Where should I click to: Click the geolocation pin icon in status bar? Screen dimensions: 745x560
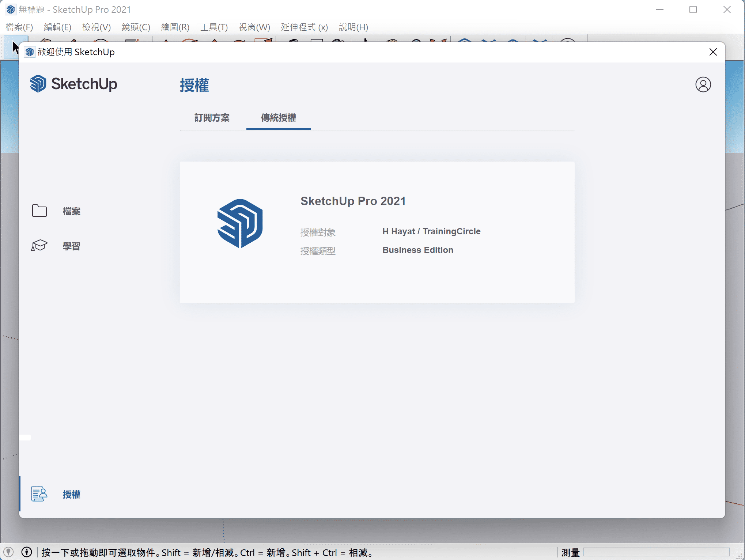(8, 552)
